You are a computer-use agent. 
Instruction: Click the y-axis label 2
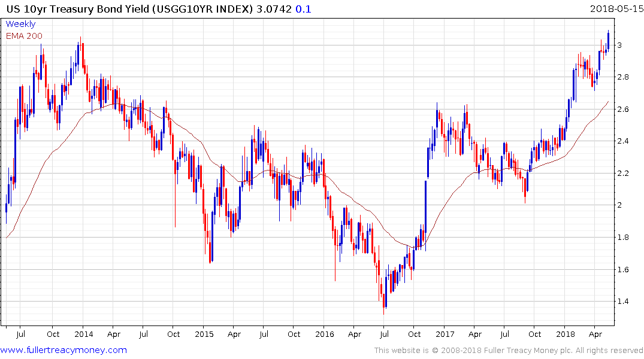620,205
